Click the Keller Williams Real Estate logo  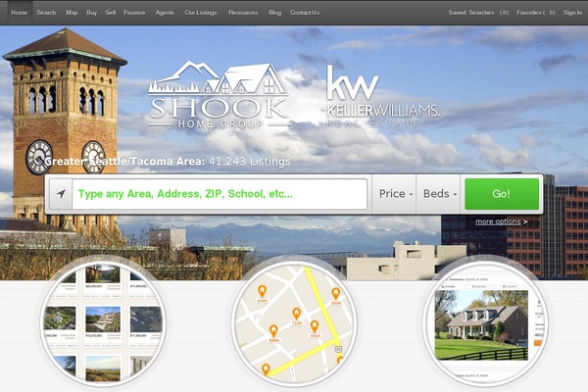pos(382,96)
